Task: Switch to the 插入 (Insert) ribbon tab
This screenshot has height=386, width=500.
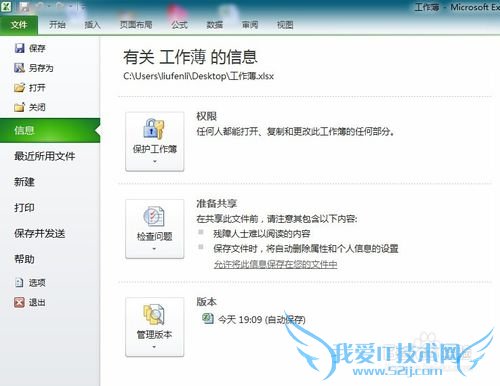Action: [x=92, y=25]
